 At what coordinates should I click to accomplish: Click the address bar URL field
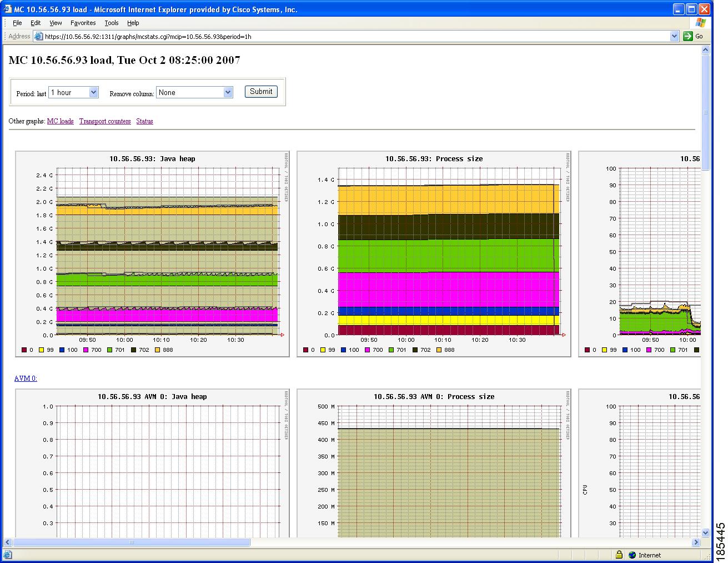coord(355,36)
